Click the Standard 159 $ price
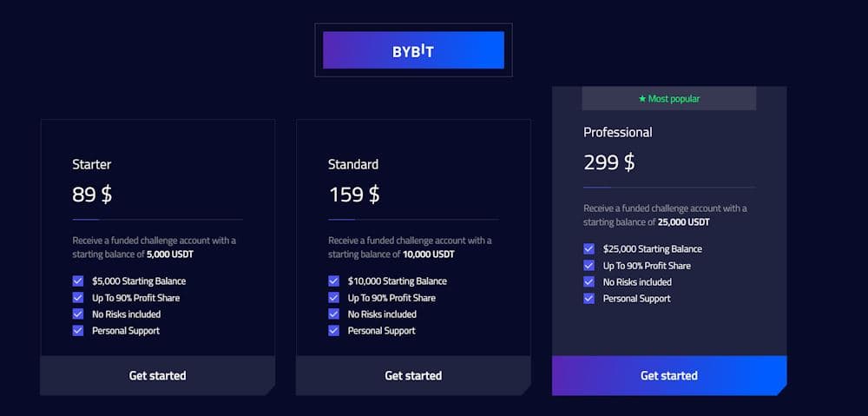This screenshot has width=868, height=416. click(x=354, y=195)
